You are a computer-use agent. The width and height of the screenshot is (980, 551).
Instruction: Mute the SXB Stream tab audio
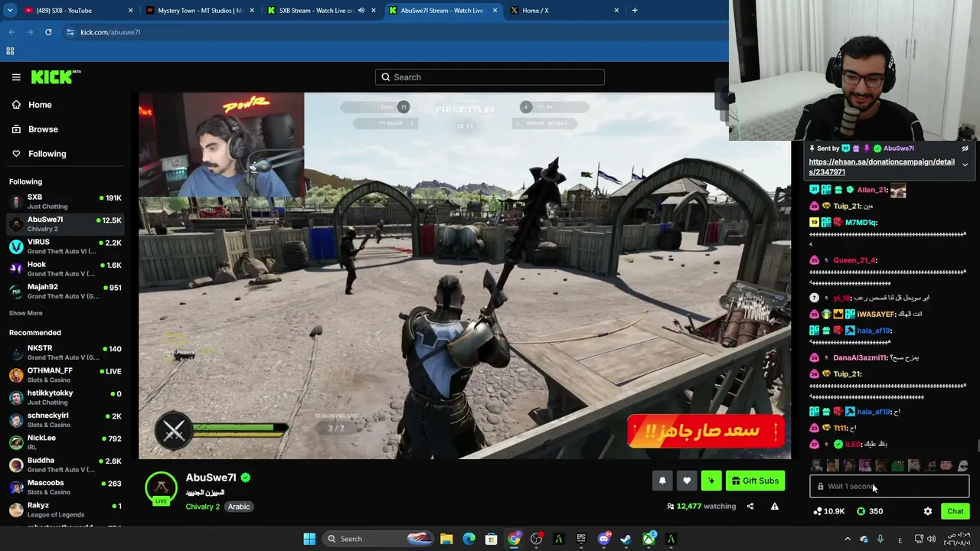click(x=361, y=11)
